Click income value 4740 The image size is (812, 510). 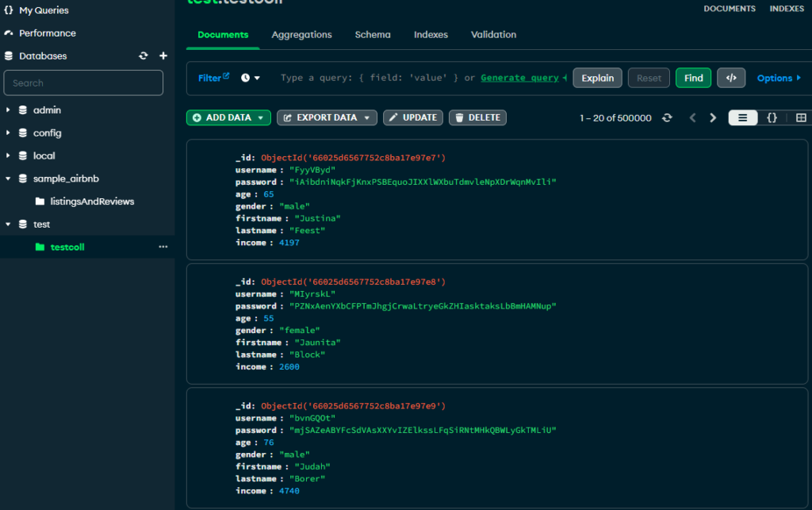289,491
